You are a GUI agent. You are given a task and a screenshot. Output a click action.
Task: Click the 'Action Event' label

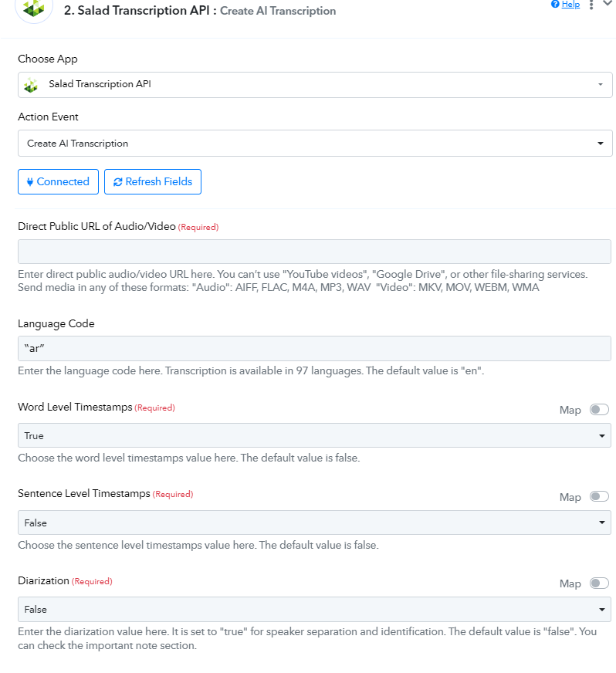tap(48, 117)
